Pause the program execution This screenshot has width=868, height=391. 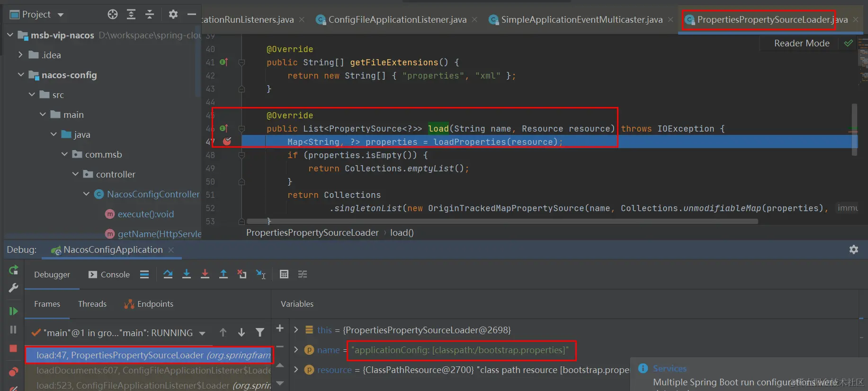tap(13, 329)
